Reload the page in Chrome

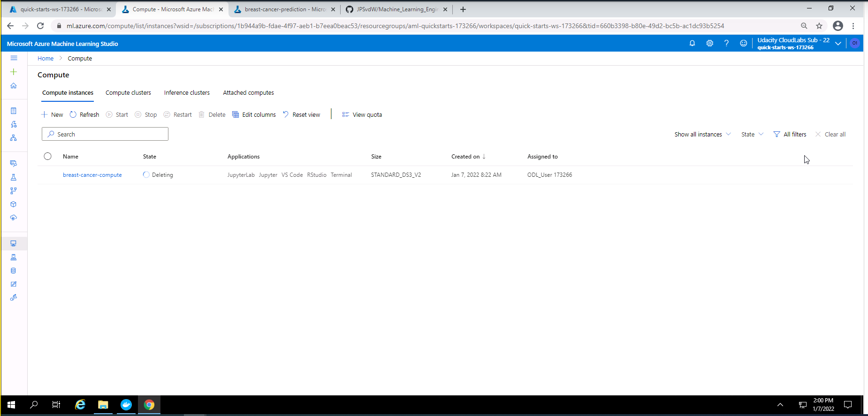[x=40, y=26]
